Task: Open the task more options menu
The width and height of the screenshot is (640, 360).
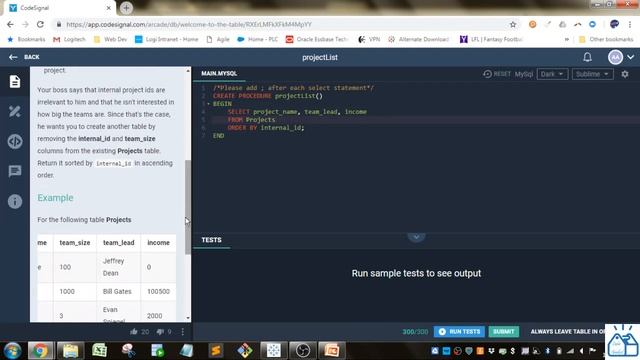Action: [x=182, y=332]
